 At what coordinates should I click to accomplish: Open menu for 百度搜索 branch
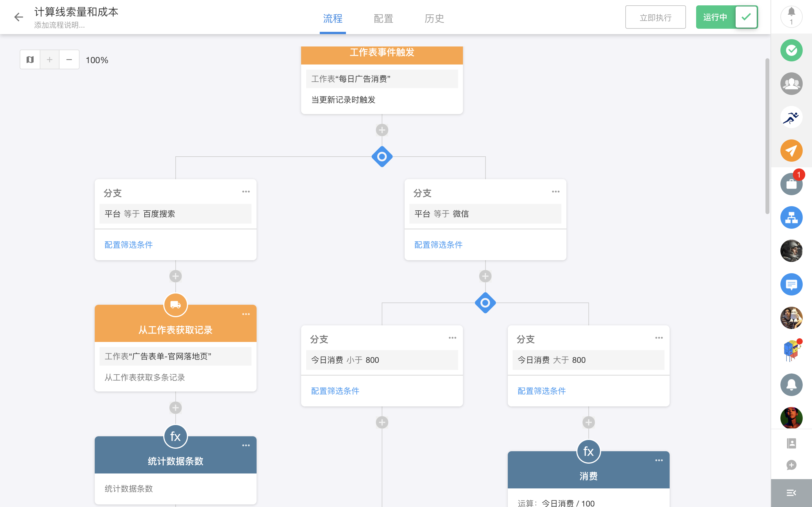[x=246, y=192]
